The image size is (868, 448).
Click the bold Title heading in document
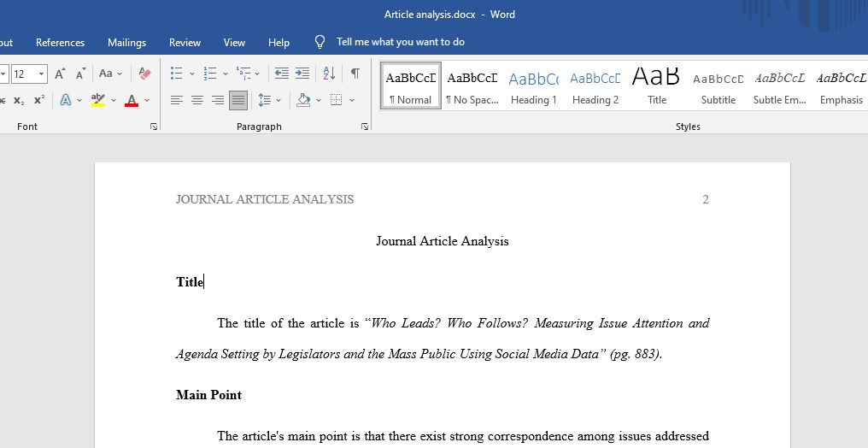tap(190, 282)
